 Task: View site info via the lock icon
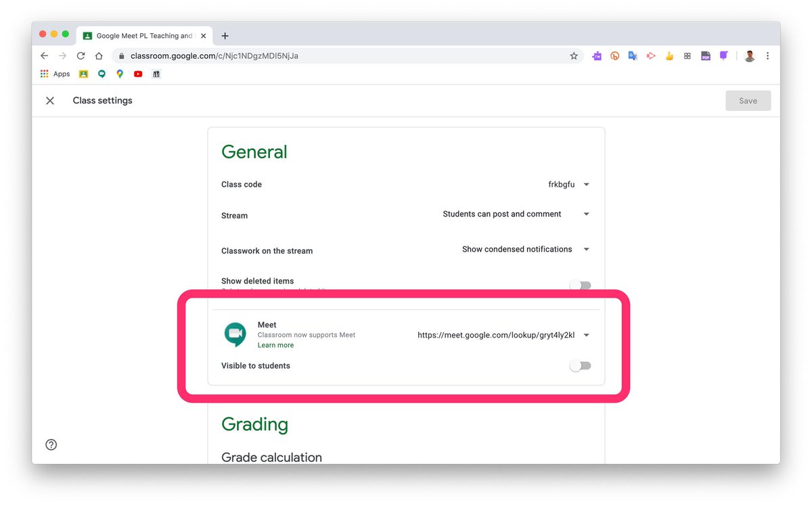tap(122, 56)
